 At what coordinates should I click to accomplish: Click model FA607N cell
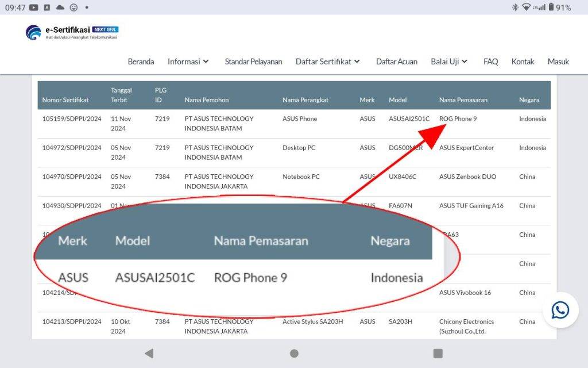[400, 205]
